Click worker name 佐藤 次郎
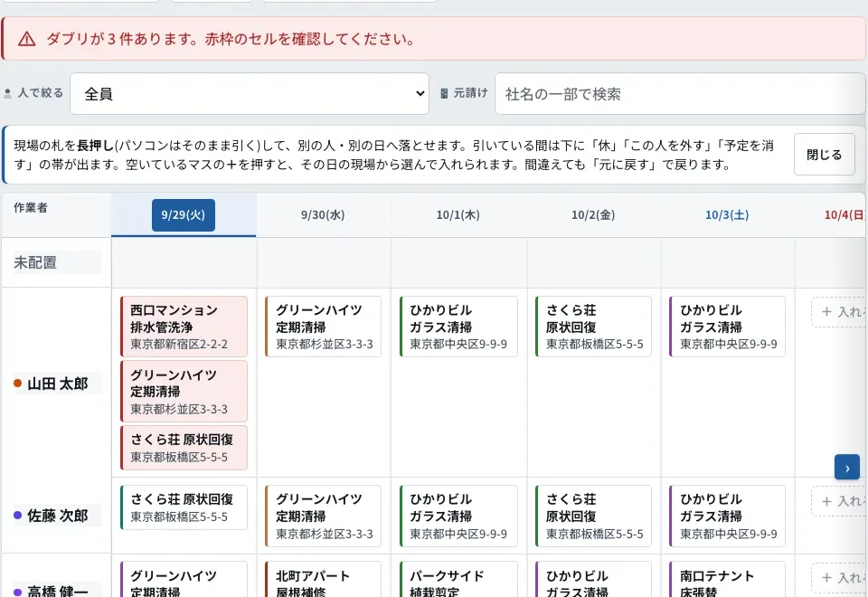Image resolution: width=868 pixels, height=597 pixels. 58,516
